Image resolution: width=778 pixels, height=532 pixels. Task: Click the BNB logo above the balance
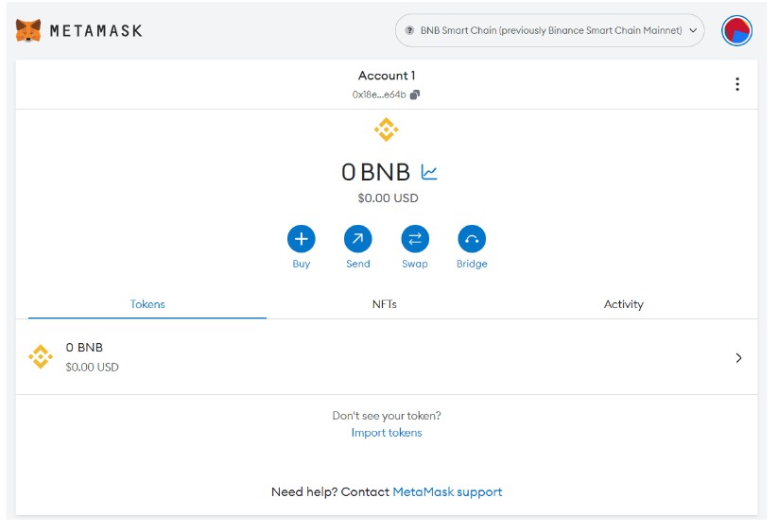coord(387,129)
